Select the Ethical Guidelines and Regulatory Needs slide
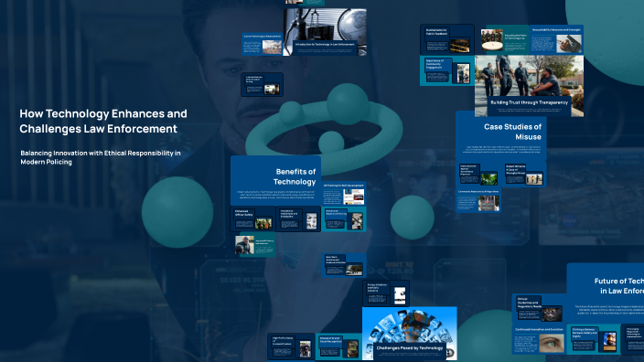The image size is (644, 362). tap(540, 308)
